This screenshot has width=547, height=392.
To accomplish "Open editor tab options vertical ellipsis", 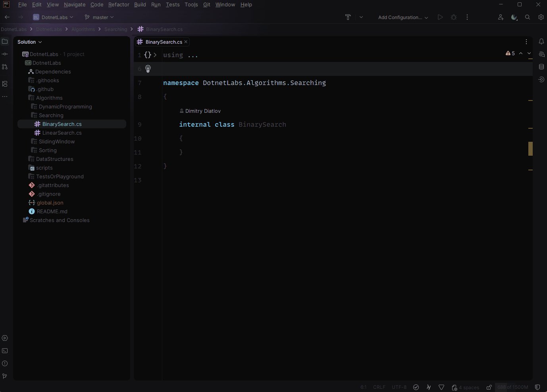I will [526, 42].
